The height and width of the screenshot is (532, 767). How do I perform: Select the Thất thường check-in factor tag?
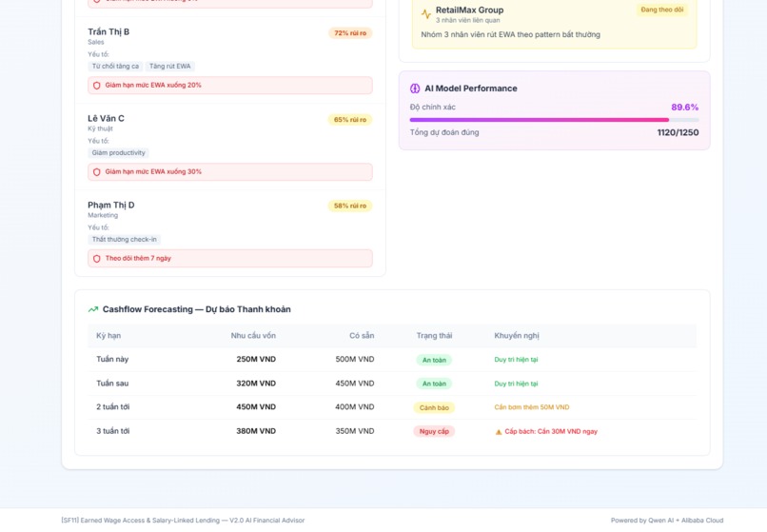[x=125, y=239]
